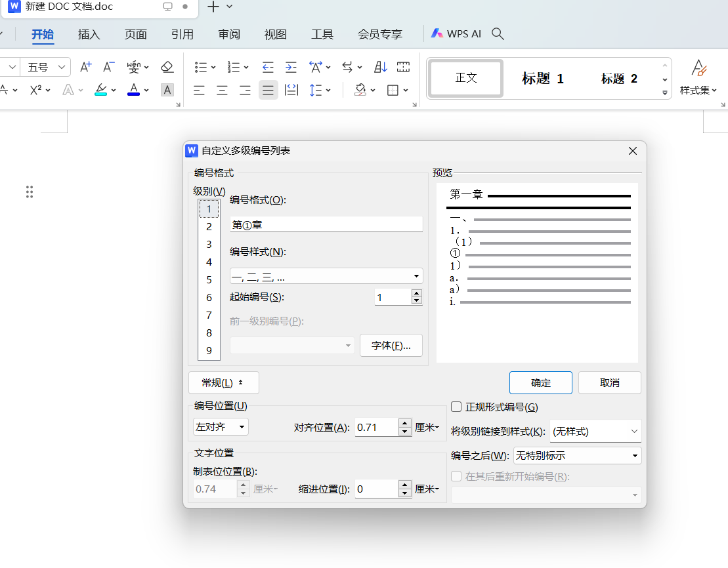Insert a numbered list

pos(234,68)
